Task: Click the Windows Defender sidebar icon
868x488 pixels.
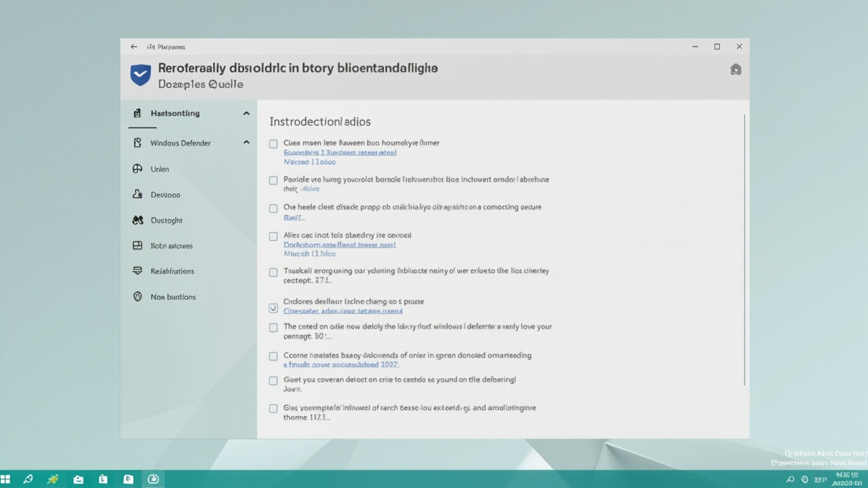Action: coord(138,143)
